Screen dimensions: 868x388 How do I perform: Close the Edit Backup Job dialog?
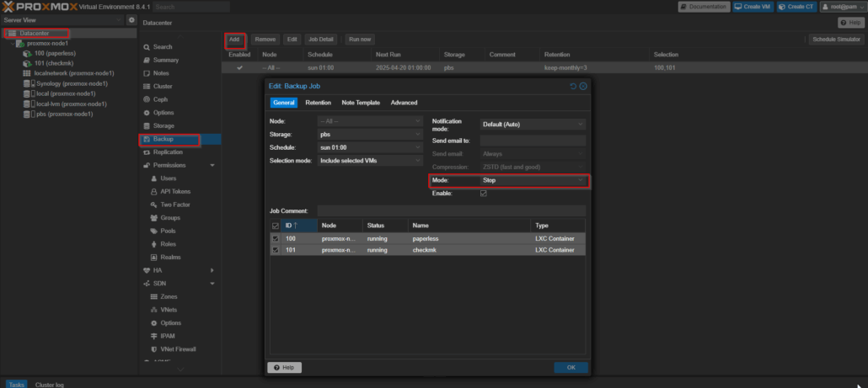[583, 86]
